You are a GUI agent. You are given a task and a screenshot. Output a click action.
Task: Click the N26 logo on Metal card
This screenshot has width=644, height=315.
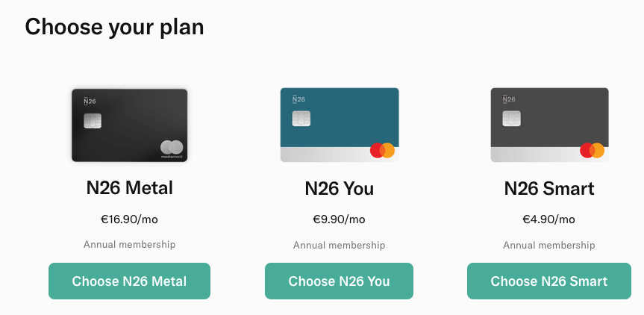[90, 101]
